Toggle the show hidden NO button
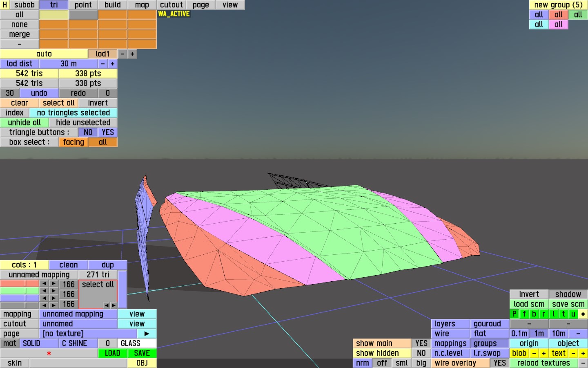Screen dimensions: 588x368 click(421, 353)
